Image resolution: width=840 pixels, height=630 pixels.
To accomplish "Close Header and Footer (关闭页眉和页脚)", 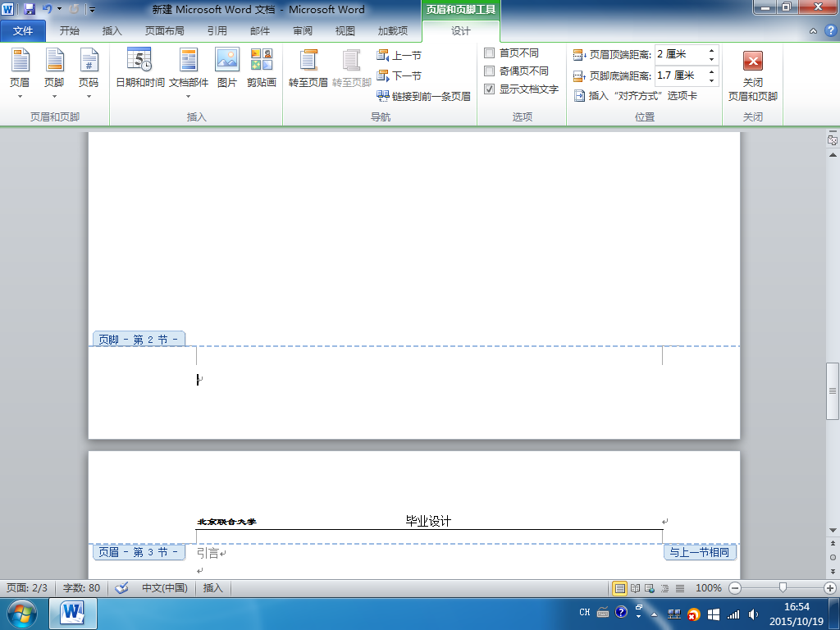I will [753, 75].
